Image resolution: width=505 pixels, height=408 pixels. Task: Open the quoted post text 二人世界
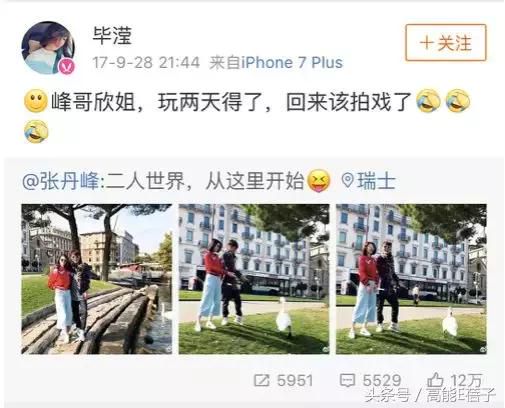coord(145,182)
